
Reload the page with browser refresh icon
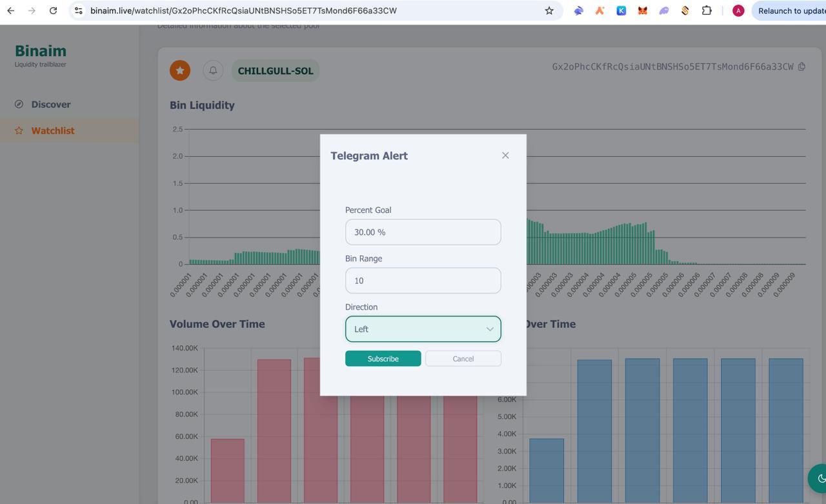point(53,10)
